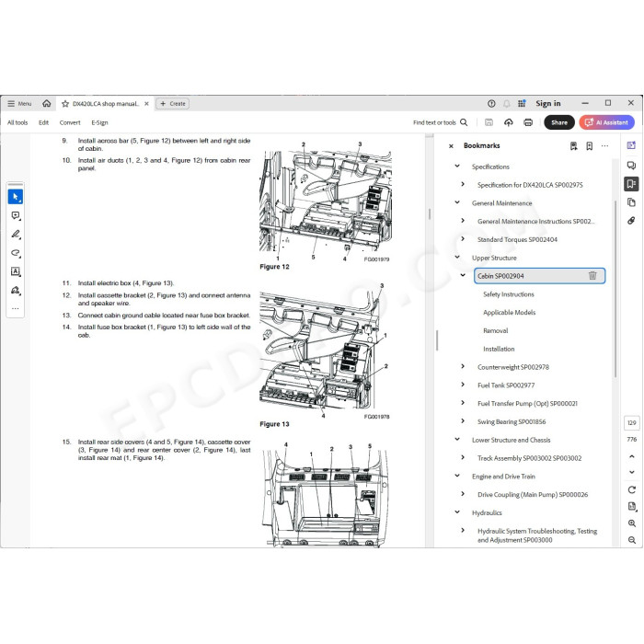Open the All tools menu

coord(17,122)
